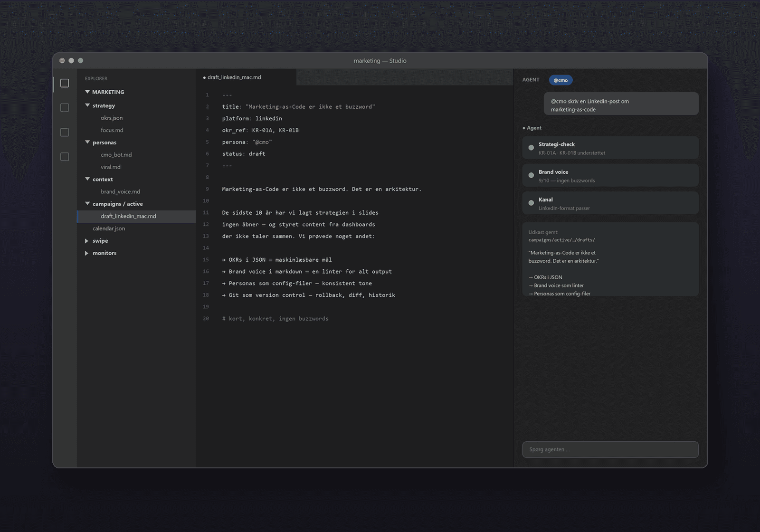Click the Strategi-check status dot
The image size is (760, 532).
pyautogui.click(x=531, y=148)
